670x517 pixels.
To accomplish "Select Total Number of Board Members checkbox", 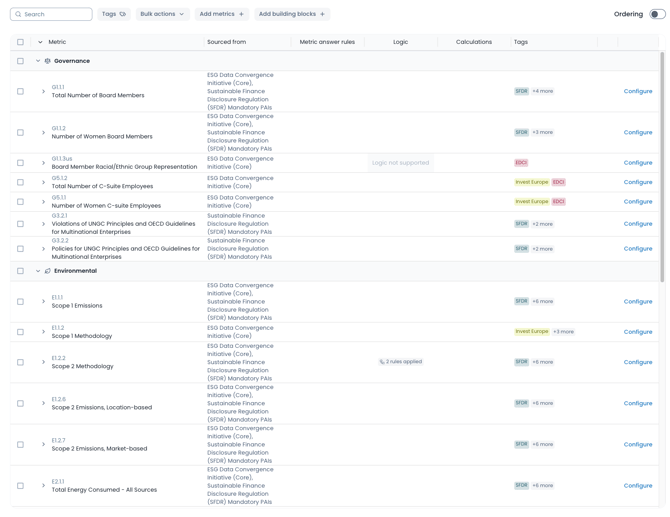I will point(20,91).
